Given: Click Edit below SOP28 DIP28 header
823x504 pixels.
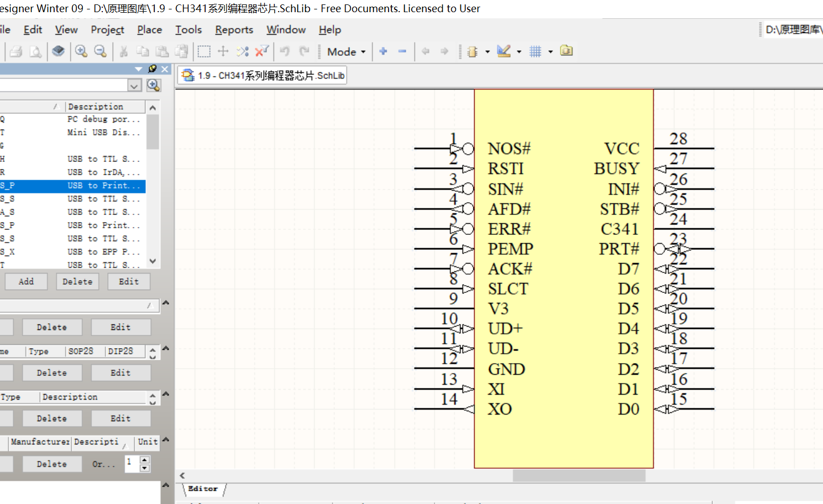Looking at the screenshot, I should coord(120,373).
